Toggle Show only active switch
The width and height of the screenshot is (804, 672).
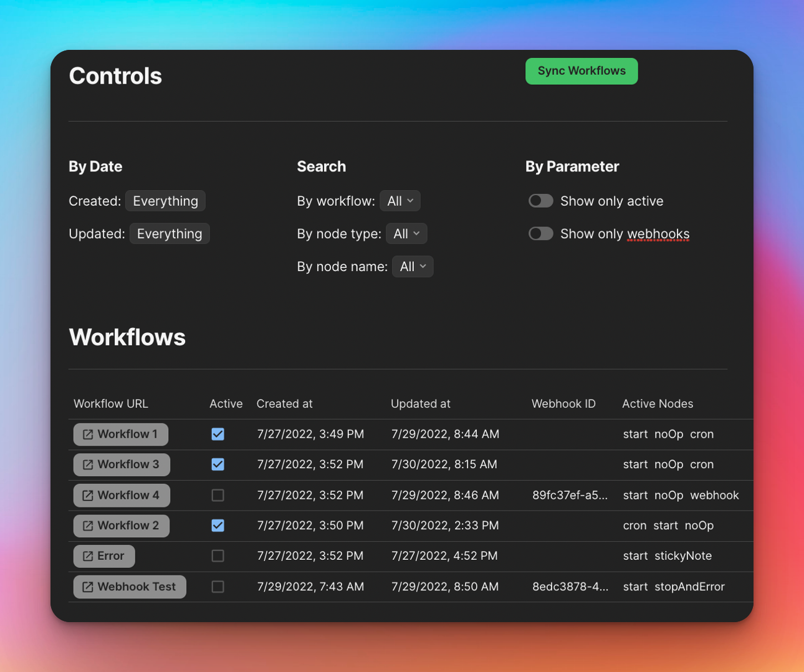540,201
